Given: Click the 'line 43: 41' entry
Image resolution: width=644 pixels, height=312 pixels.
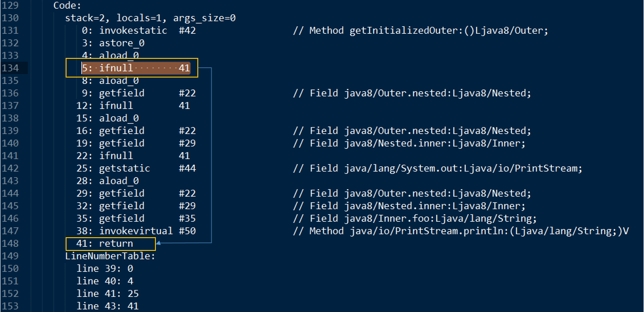Looking at the screenshot, I should pos(108,306).
